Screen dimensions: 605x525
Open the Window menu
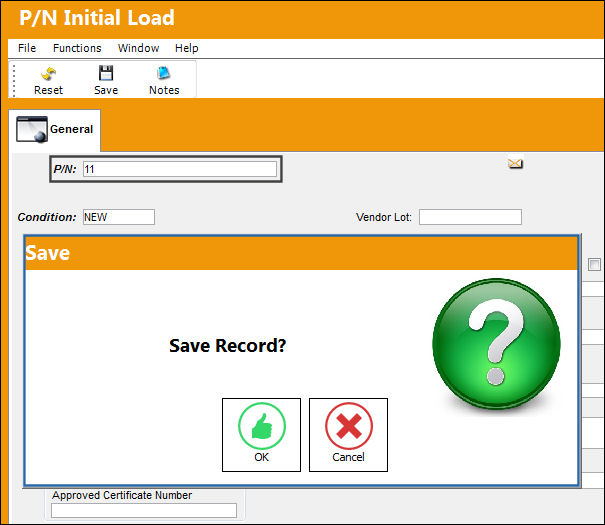pyautogui.click(x=139, y=48)
